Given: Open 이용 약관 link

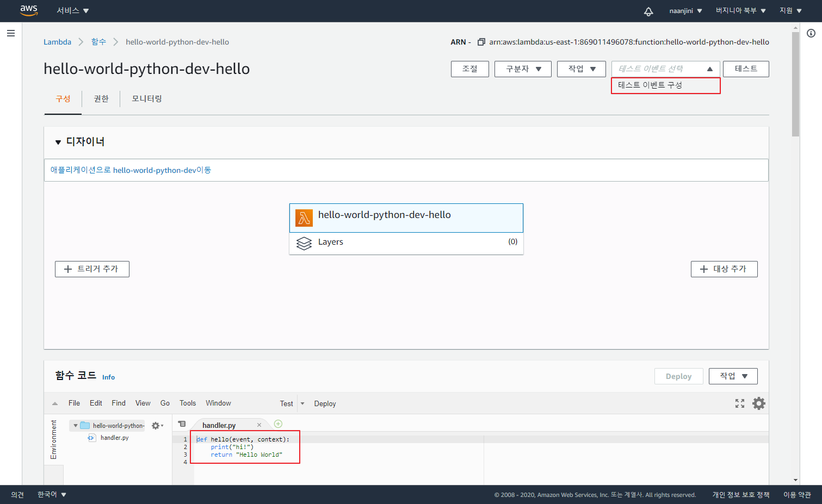Looking at the screenshot, I should pos(797,495).
